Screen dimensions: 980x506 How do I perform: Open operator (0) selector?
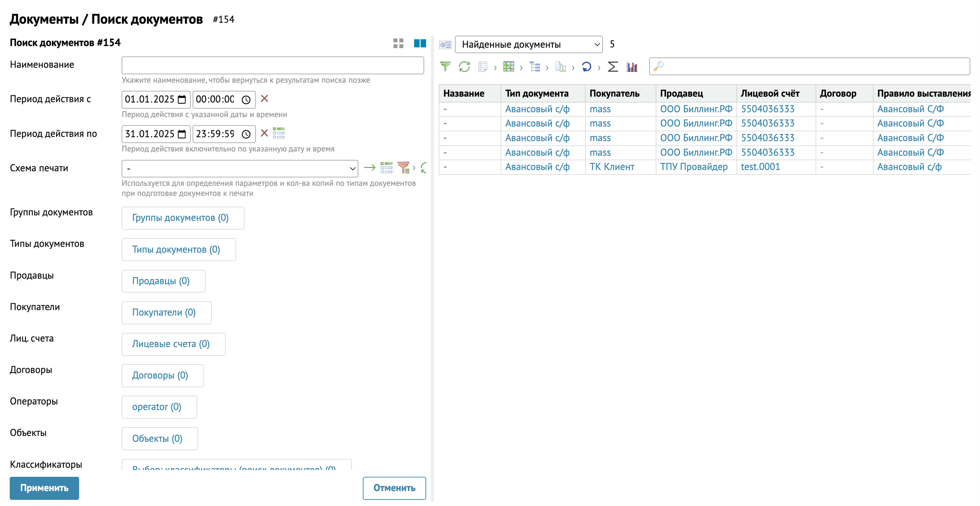[159, 407]
